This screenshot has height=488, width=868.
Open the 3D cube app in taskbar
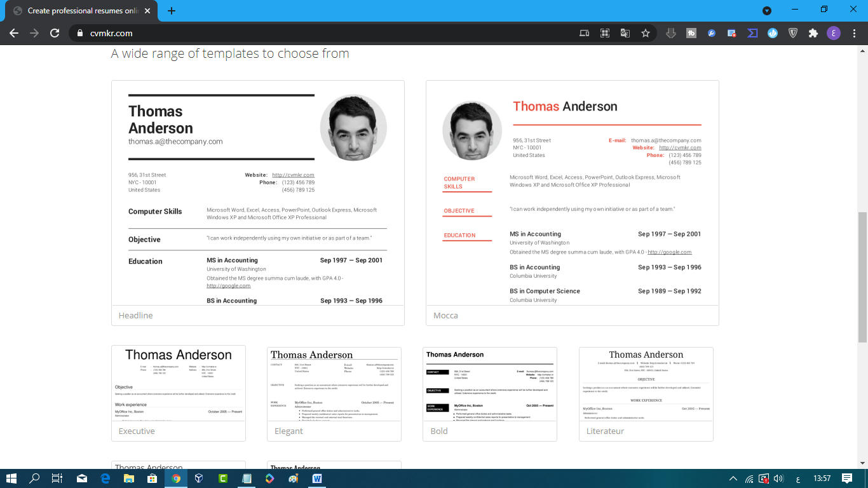pyautogui.click(x=199, y=478)
